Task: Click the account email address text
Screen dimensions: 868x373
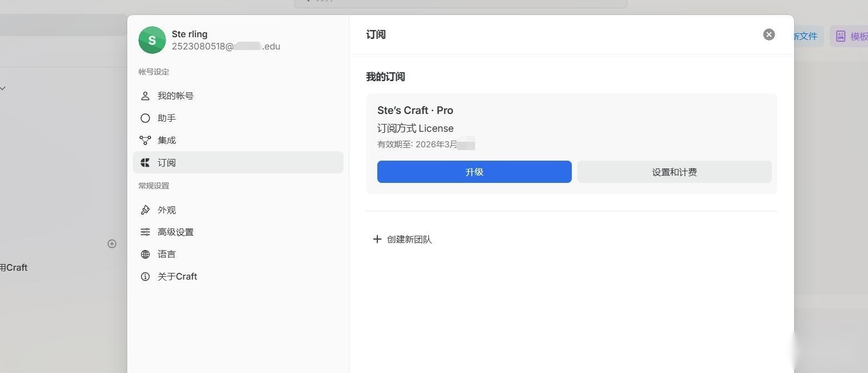Action: 226,47
